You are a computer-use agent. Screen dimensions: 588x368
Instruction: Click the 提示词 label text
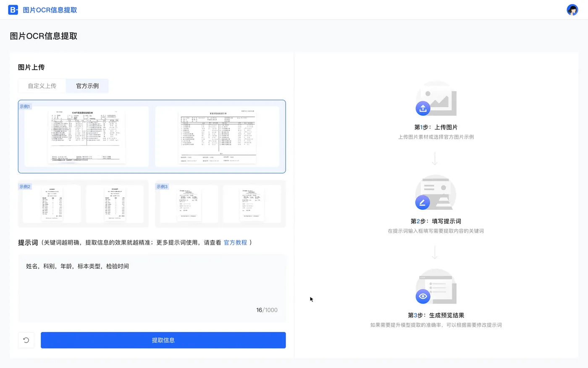[28, 243]
